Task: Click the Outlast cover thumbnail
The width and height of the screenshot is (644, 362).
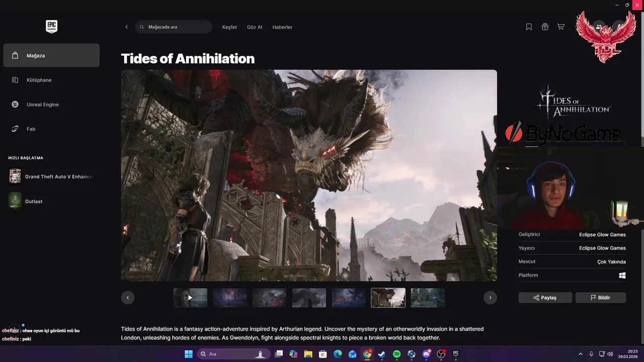Action: pyautogui.click(x=15, y=201)
